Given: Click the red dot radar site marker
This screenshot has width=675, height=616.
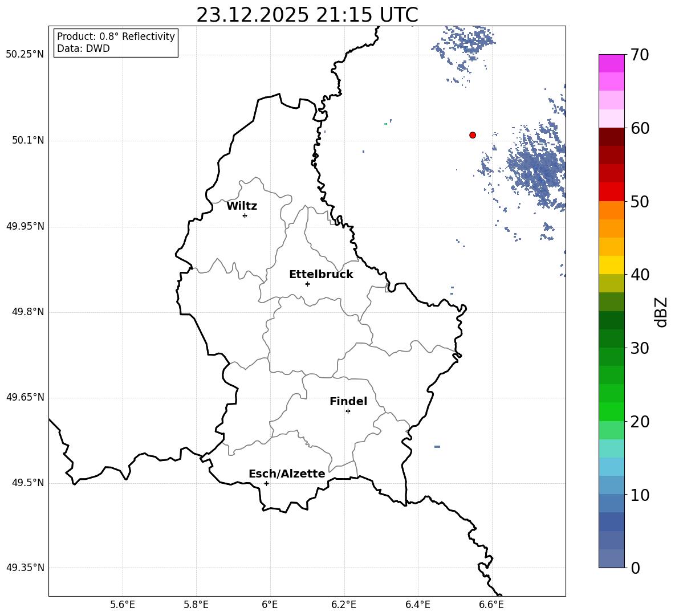Looking at the screenshot, I should pos(473,135).
